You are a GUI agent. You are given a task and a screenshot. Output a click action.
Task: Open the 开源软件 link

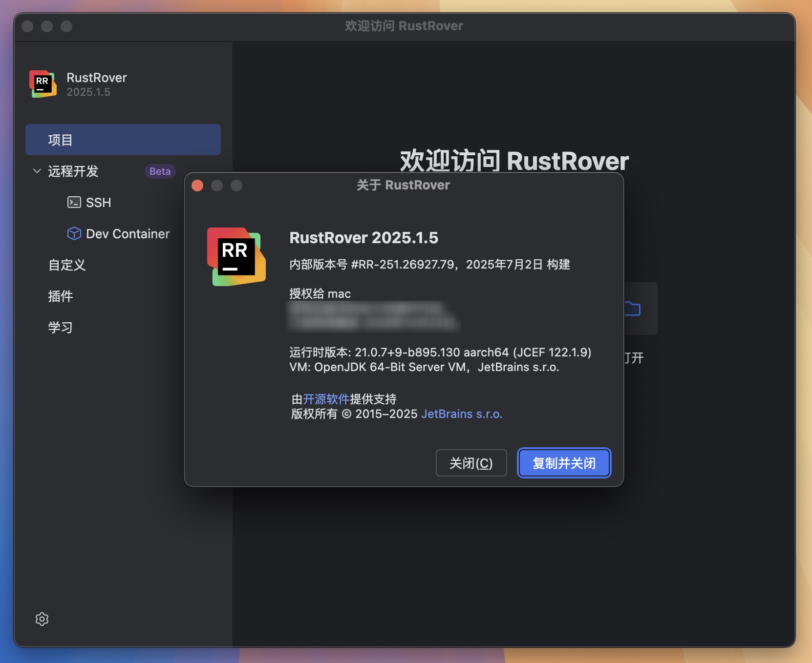pos(326,399)
